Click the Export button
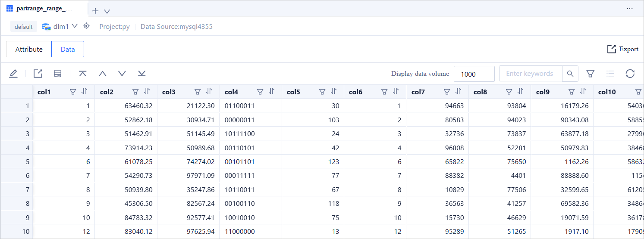The image size is (644, 239). coord(622,49)
